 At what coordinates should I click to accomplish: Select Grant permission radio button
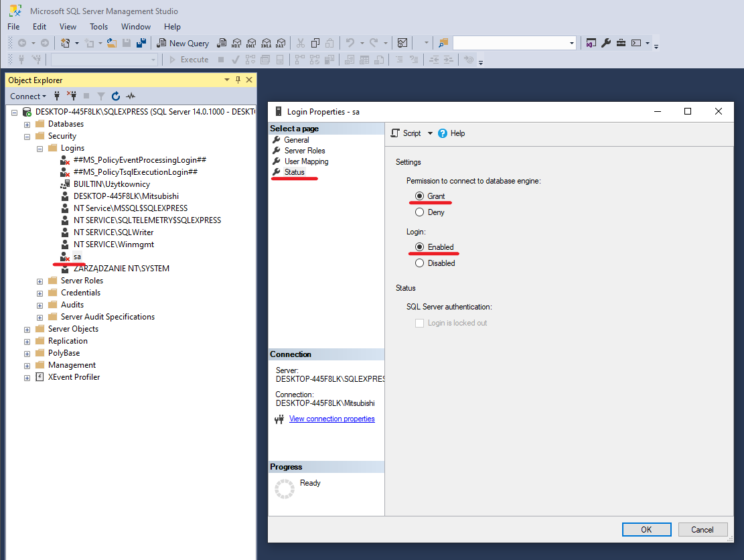[419, 196]
